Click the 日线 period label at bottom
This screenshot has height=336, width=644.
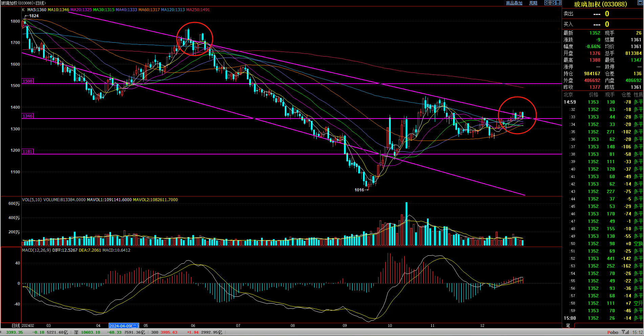click(16, 325)
